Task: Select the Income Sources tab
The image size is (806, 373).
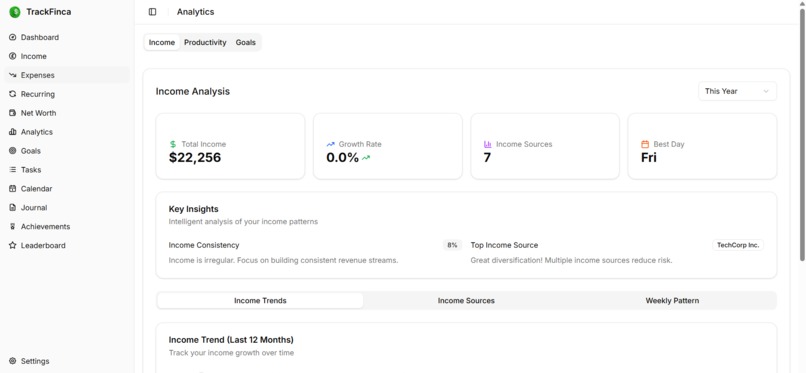Action: [x=466, y=301]
